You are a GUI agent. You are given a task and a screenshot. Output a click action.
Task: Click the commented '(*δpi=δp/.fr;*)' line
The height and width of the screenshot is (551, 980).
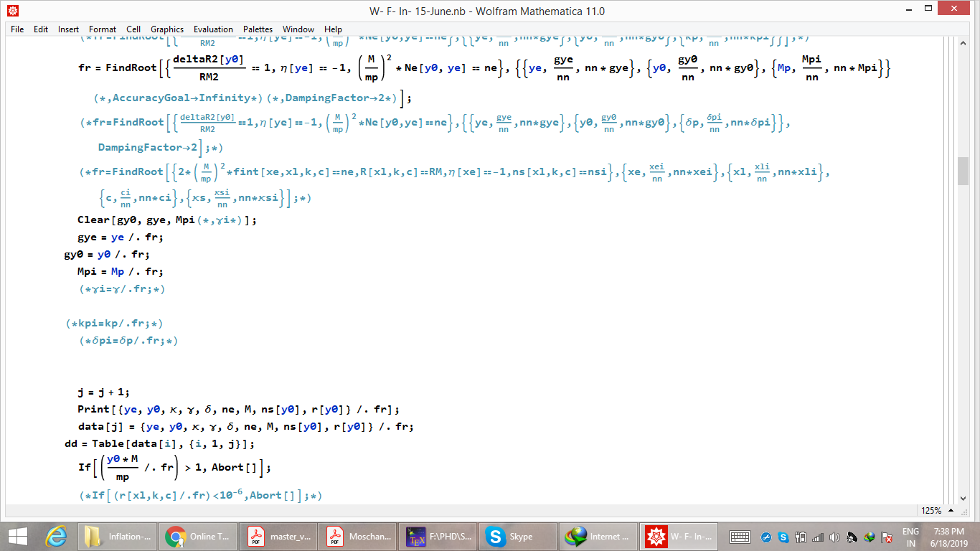[128, 340]
